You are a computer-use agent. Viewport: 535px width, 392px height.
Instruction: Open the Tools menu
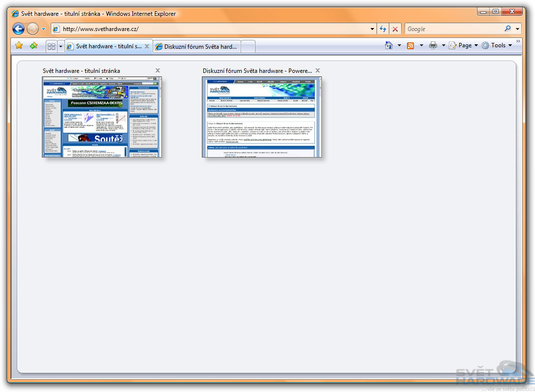(497, 45)
